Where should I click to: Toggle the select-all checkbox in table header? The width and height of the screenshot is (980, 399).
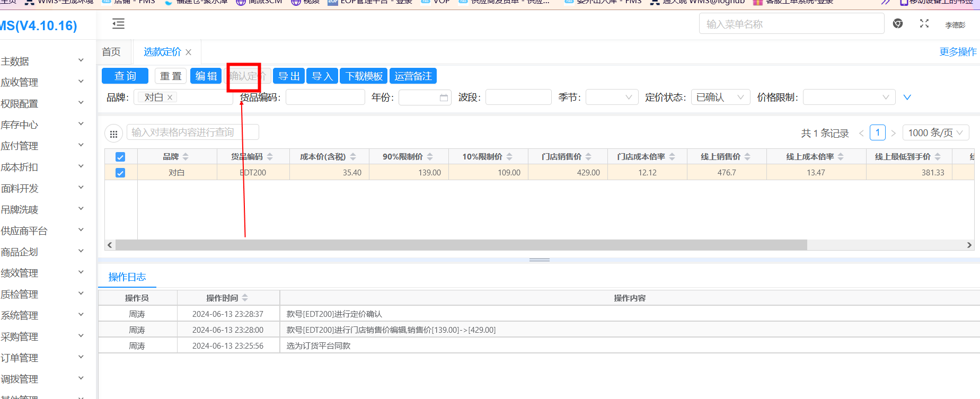(x=120, y=157)
